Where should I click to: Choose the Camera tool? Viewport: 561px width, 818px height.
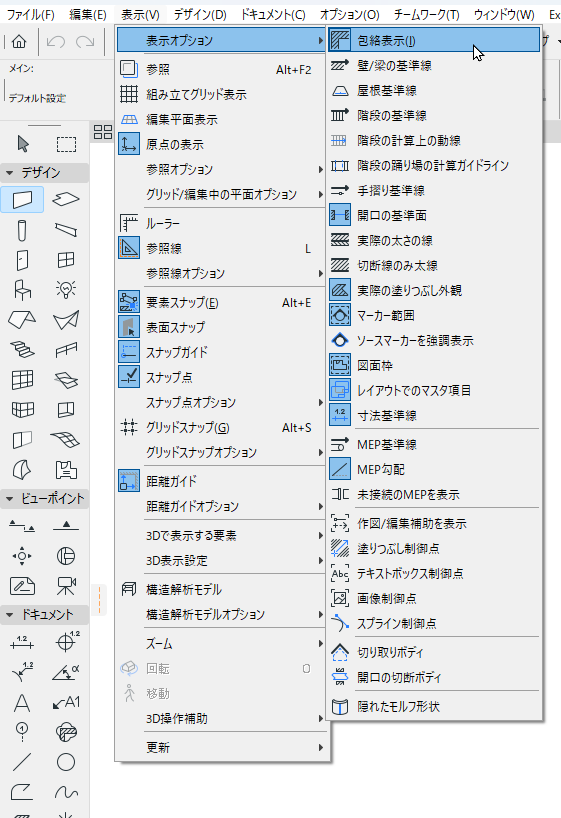66,586
